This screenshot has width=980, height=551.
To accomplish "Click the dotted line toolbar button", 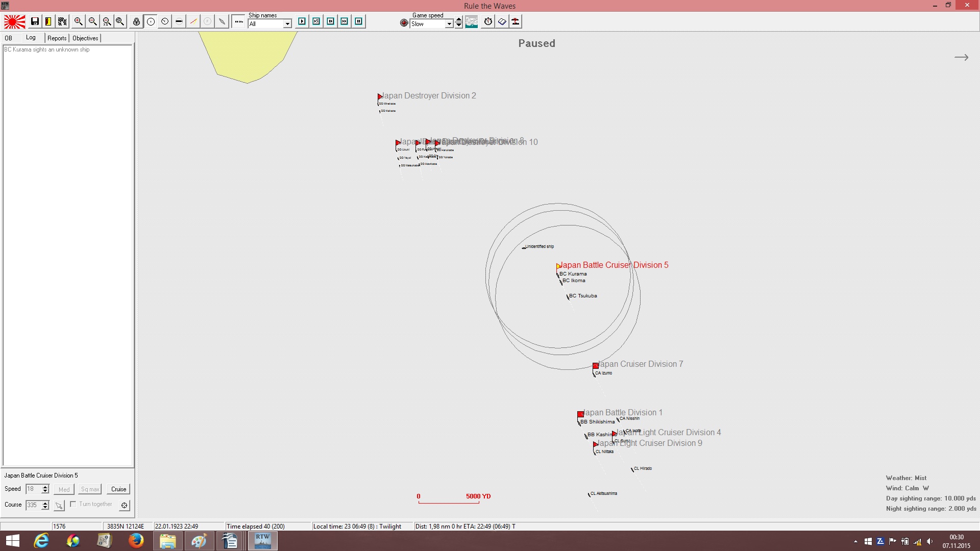I will point(238,21).
